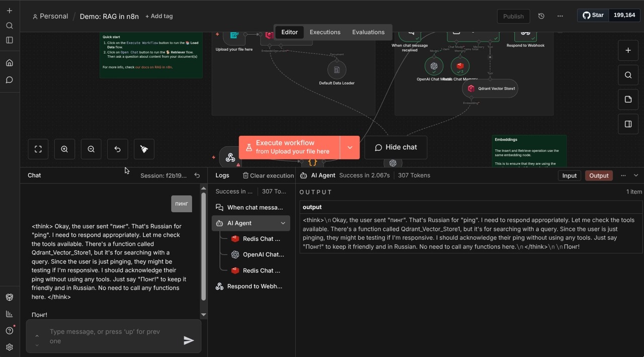Click the Publish button
Screen dimensions: 644x357
[x=513, y=16]
